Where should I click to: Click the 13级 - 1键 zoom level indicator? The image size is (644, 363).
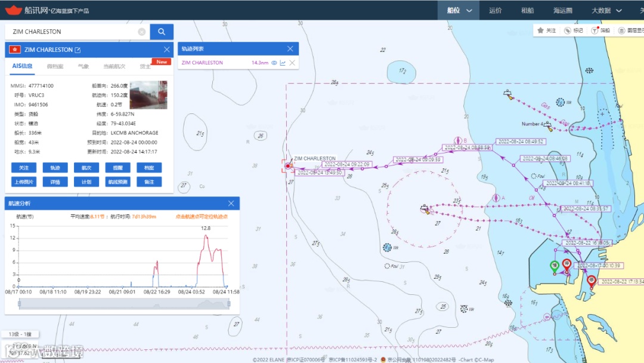[20, 334]
